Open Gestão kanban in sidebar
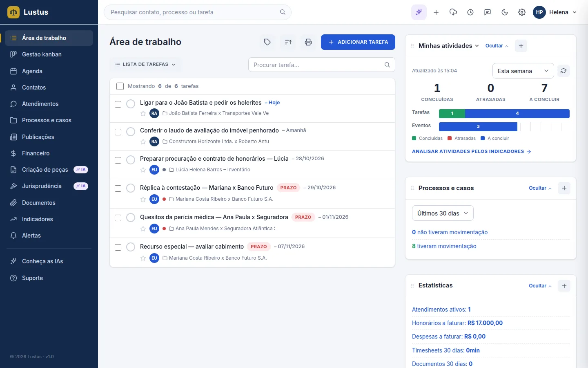The image size is (588, 368). [49, 54]
